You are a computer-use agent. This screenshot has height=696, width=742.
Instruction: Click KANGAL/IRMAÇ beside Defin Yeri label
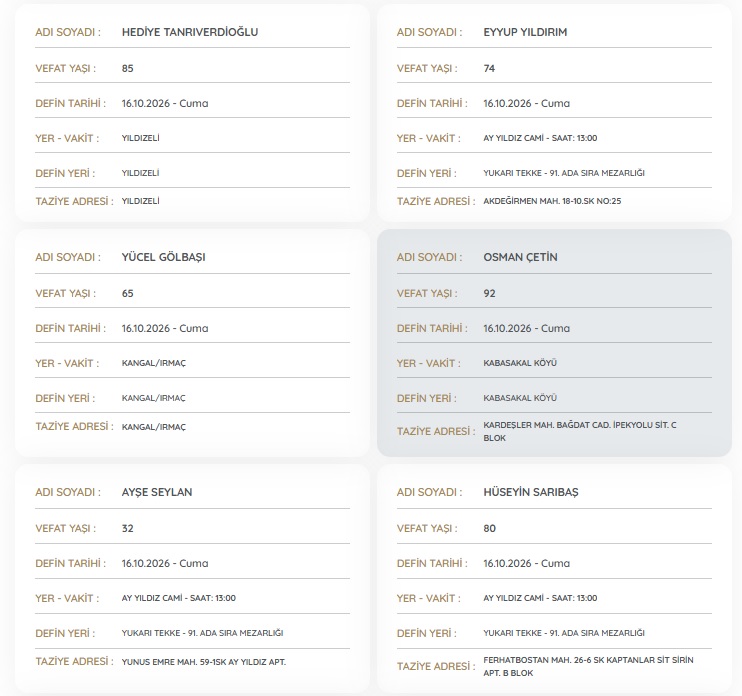(x=153, y=398)
